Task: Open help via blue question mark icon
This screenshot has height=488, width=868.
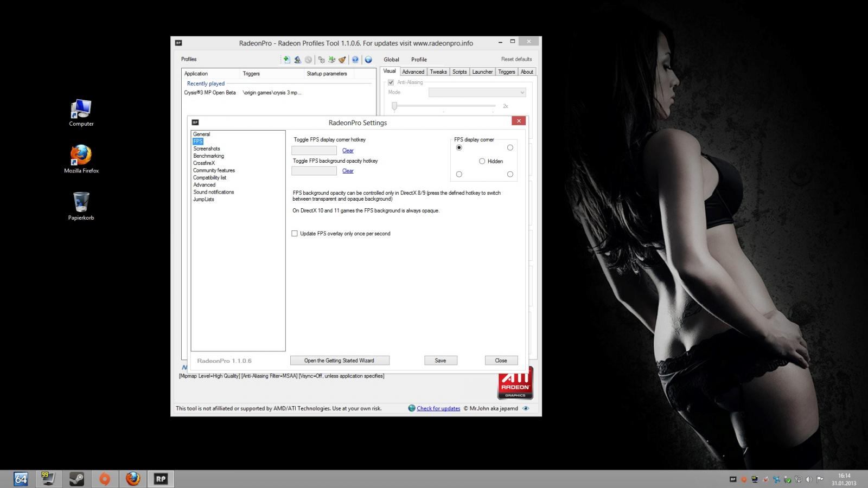Action: [355, 60]
